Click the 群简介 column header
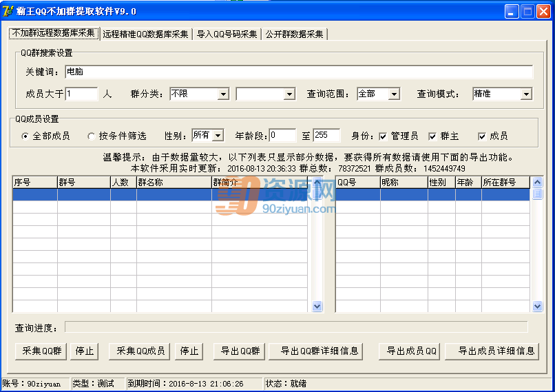The height and width of the screenshot is (392, 555). (260, 183)
